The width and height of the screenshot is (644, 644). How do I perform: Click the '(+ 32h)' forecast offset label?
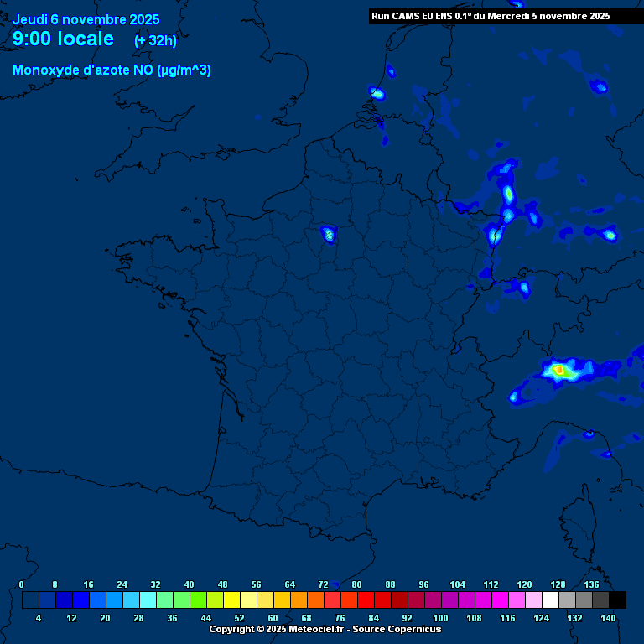pyautogui.click(x=155, y=40)
